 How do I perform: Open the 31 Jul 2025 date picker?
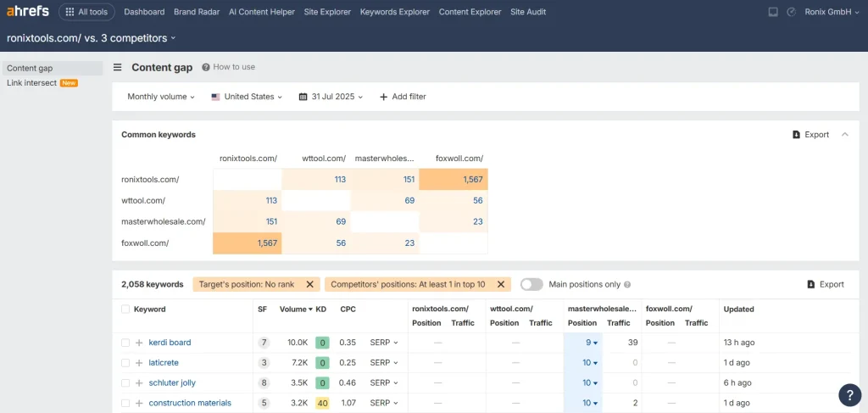(331, 97)
